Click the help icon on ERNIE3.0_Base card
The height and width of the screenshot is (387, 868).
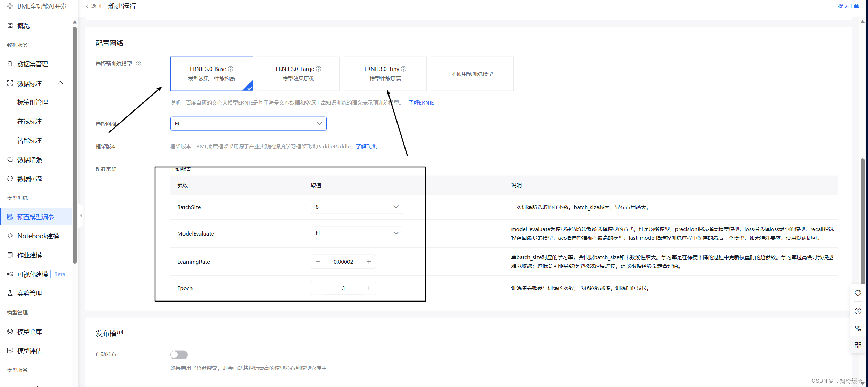click(x=230, y=69)
